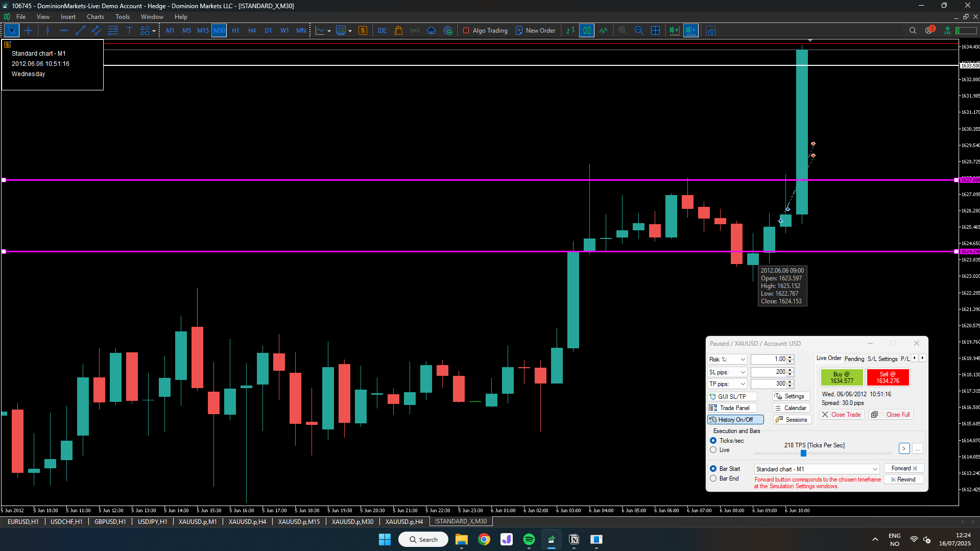Image resolution: width=980 pixels, height=551 pixels.
Task: Expand the indicators list dropdown
Action: click(x=329, y=31)
